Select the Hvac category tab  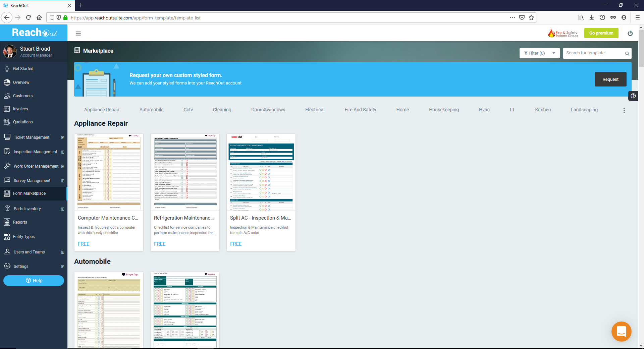click(484, 110)
